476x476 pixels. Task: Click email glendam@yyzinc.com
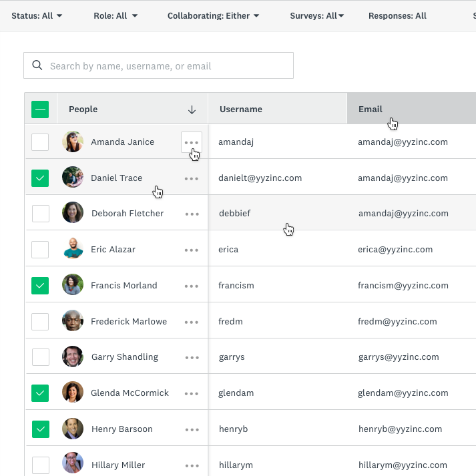click(403, 393)
